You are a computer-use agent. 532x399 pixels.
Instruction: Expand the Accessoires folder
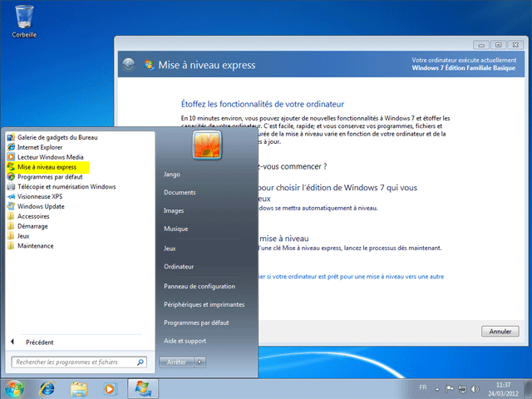point(35,217)
